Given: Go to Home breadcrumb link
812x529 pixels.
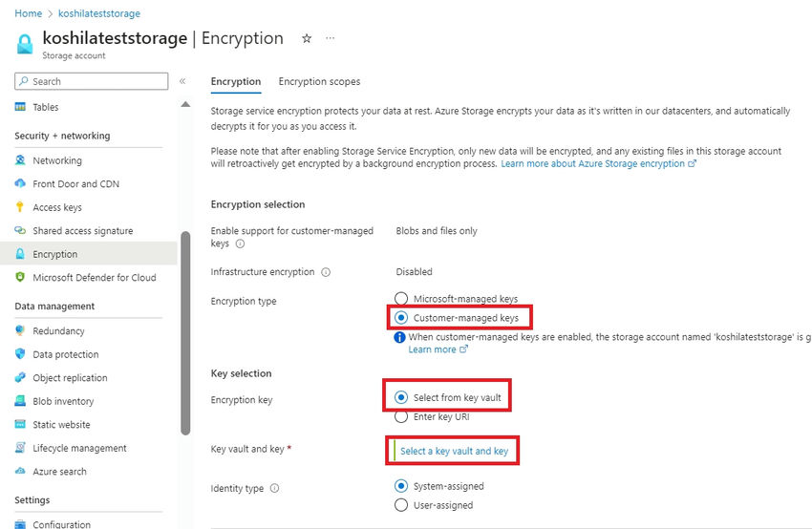Looking at the screenshot, I should pyautogui.click(x=28, y=13).
